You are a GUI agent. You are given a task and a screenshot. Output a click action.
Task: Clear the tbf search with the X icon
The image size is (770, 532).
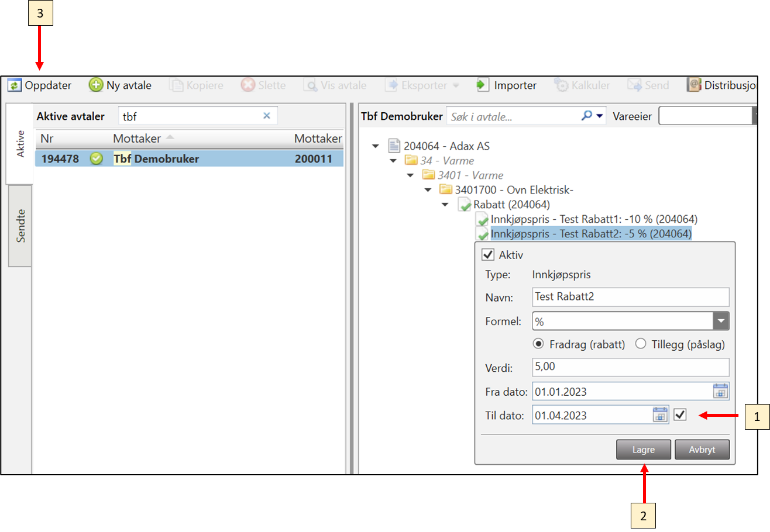click(x=267, y=116)
